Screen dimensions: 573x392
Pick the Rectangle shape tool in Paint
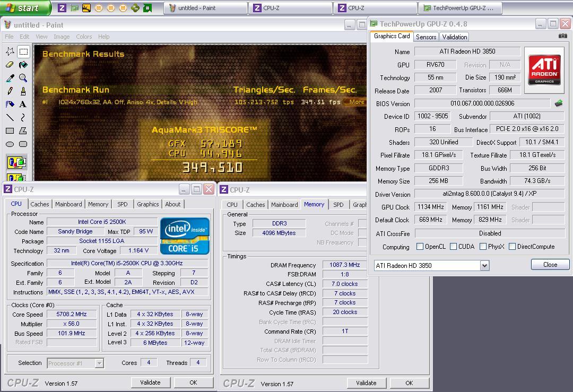coord(10,130)
